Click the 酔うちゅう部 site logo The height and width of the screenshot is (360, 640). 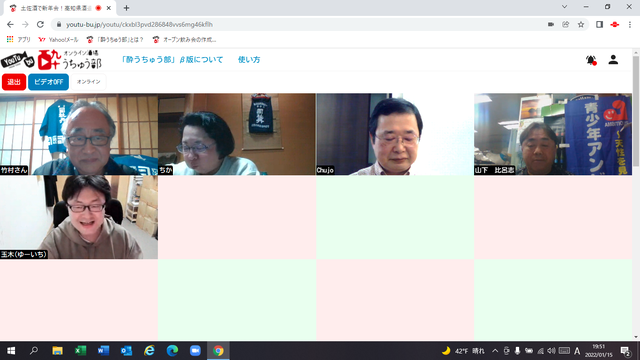69,60
